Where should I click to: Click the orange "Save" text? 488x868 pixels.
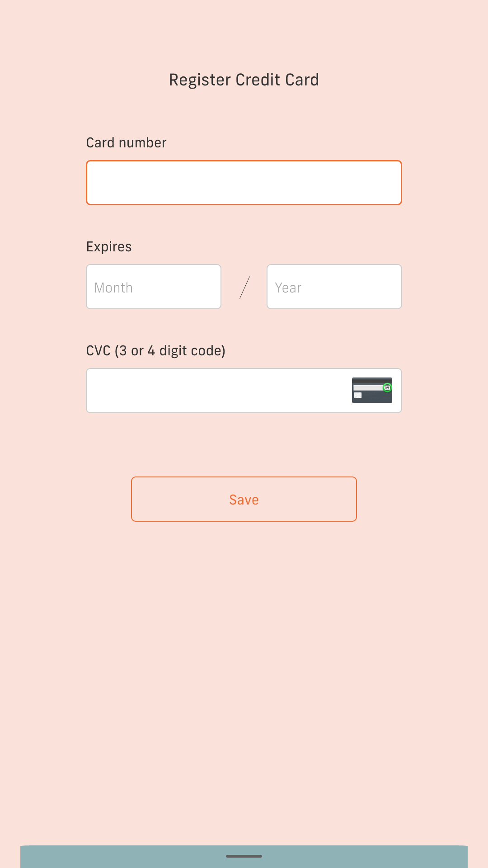tap(244, 500)
